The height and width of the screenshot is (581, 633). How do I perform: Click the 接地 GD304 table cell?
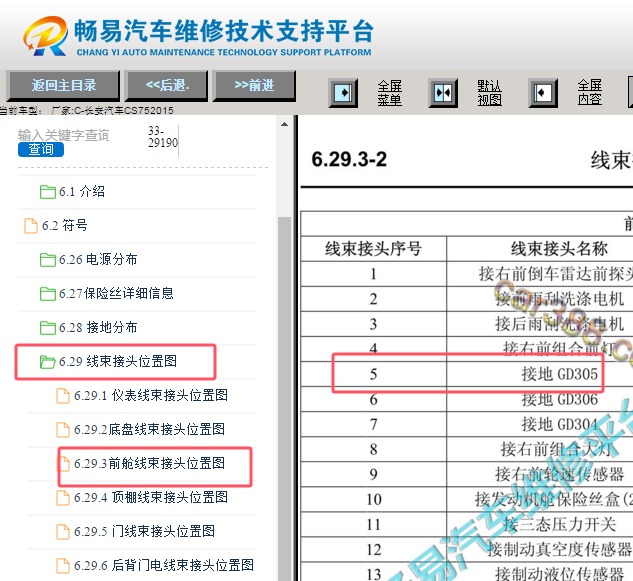(x=560, y=424)
